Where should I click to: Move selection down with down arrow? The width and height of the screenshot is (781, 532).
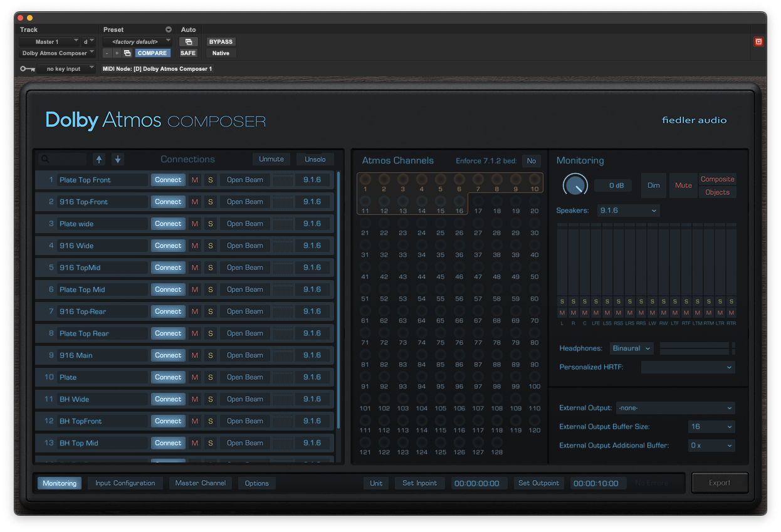tap(118, 159)
